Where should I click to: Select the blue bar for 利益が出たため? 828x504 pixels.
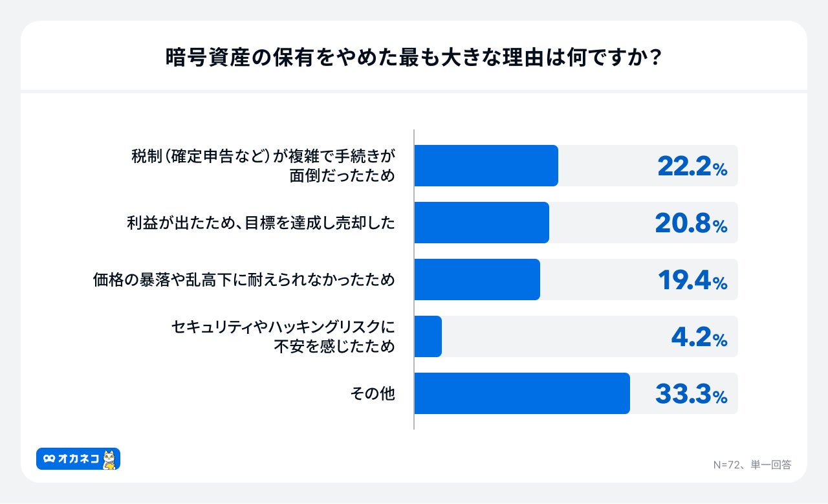pyautogui.click(x=481, y=223)
